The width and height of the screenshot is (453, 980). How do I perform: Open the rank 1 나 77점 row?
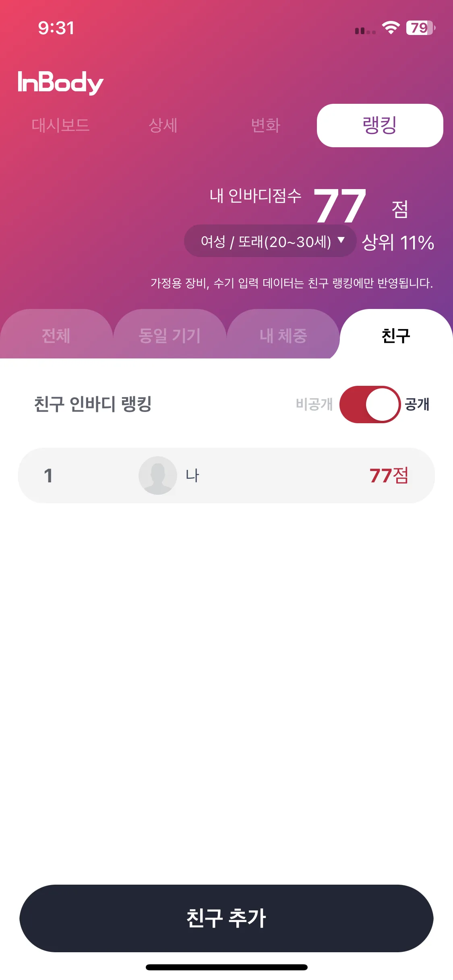(226, 476)
